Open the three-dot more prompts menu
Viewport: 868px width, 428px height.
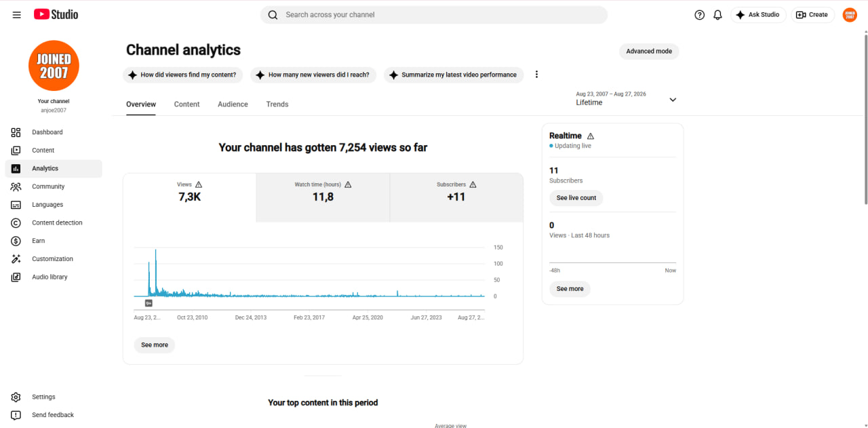[x=536, y=75]
